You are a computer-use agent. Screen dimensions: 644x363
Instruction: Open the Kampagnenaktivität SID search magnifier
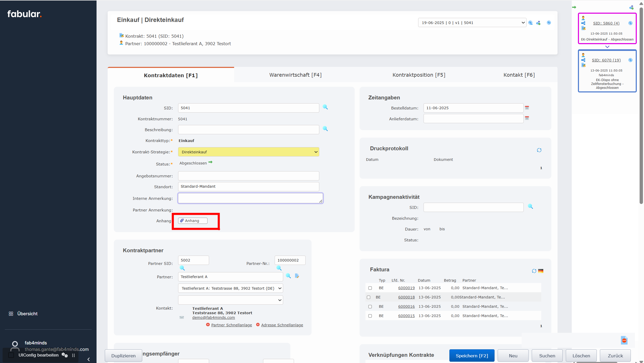coord(530,207)
